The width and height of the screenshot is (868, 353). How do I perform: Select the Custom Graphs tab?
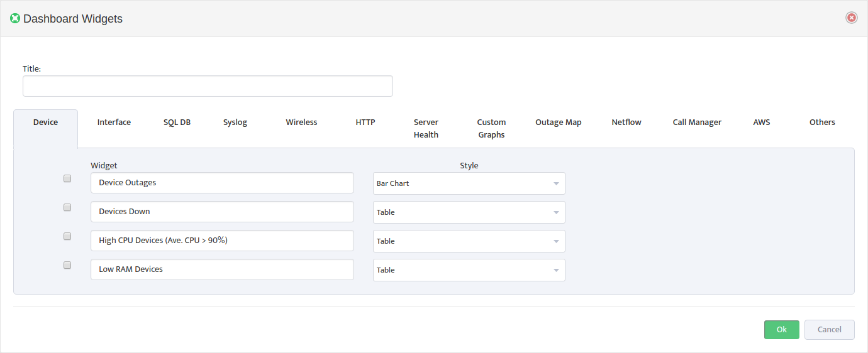[491, 129]
